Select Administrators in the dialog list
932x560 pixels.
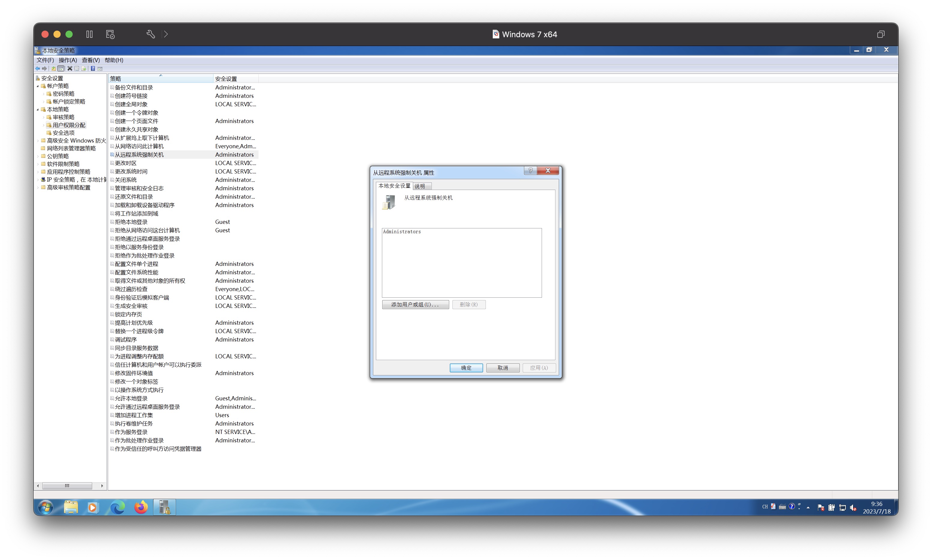pos(402,232)
